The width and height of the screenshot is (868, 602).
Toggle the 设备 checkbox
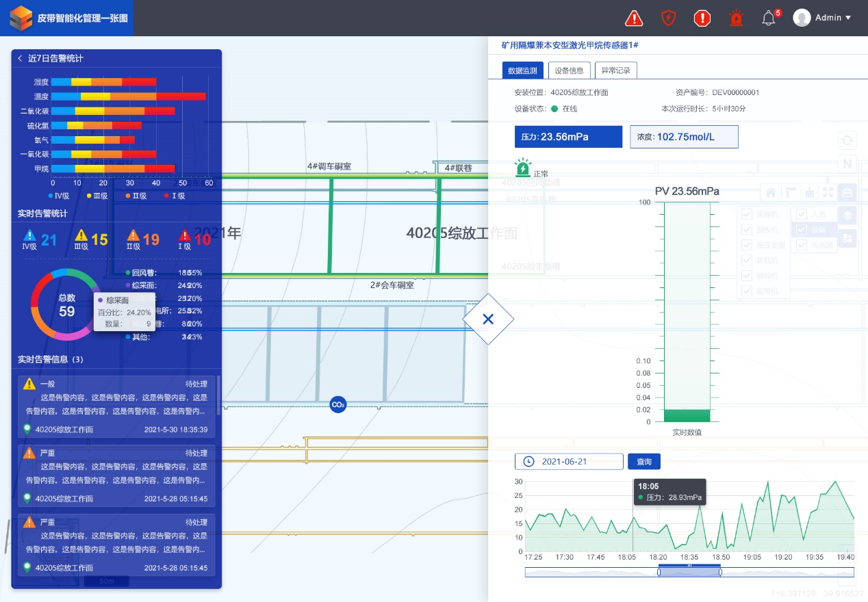click(802, 230)
